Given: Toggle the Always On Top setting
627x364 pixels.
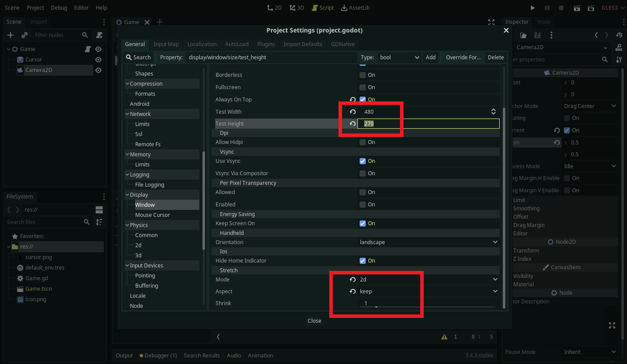Looking at the screenshot, I should click(362, 99).
